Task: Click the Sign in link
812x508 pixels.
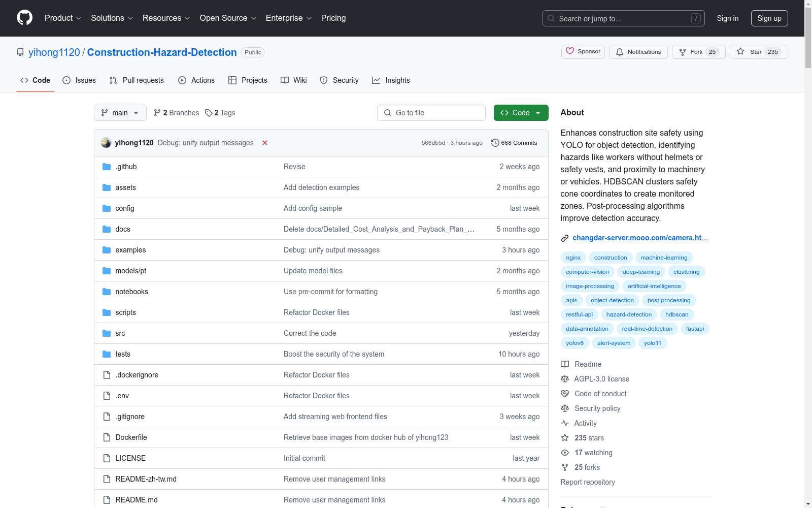Action: pos(727,18)
